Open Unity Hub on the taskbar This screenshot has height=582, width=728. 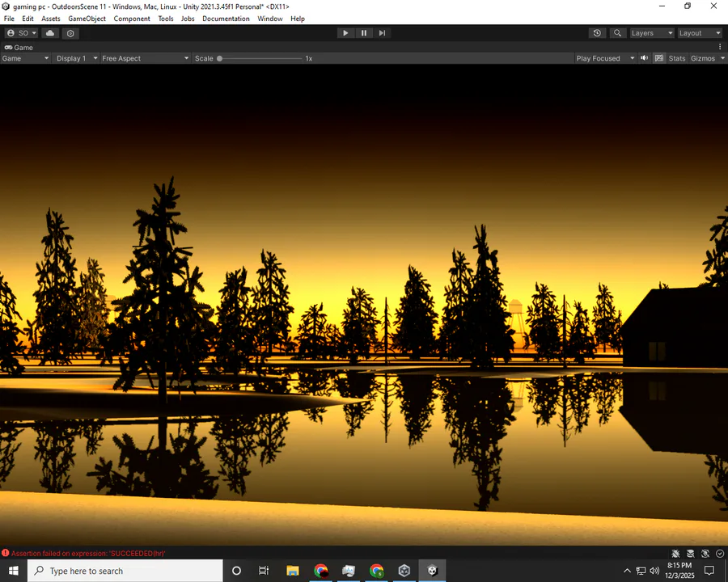tap(404, 571)
